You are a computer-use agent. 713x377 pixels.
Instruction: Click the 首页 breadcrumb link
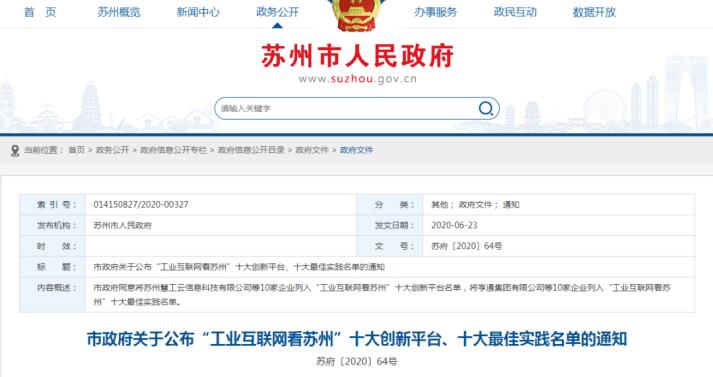pyautogui.click(x=76, y=150)
